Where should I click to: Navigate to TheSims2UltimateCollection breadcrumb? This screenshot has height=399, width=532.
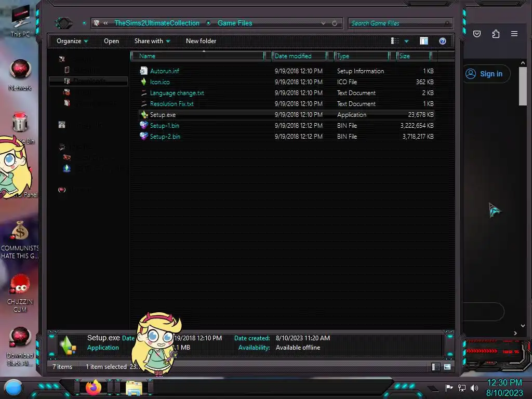157,23
